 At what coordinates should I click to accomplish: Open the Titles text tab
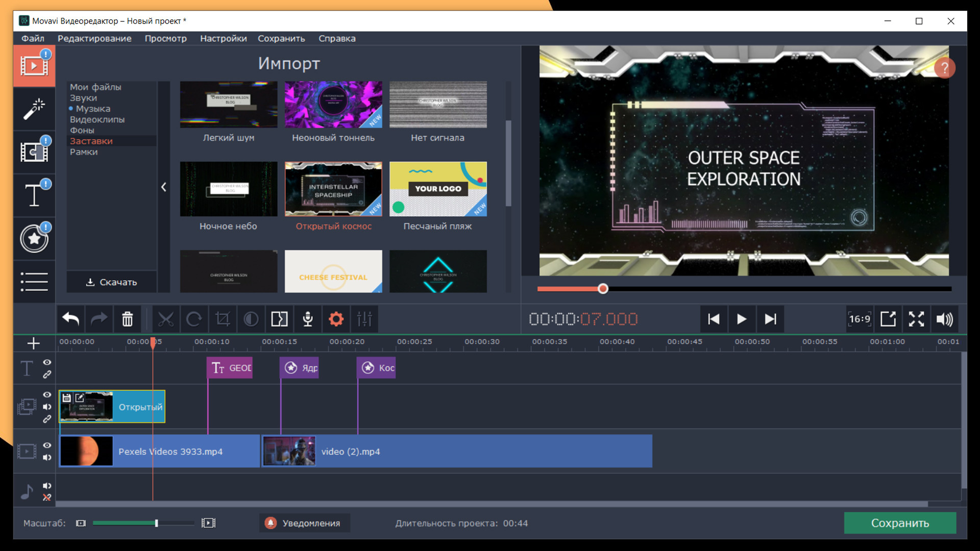click(x=34, y=195)
